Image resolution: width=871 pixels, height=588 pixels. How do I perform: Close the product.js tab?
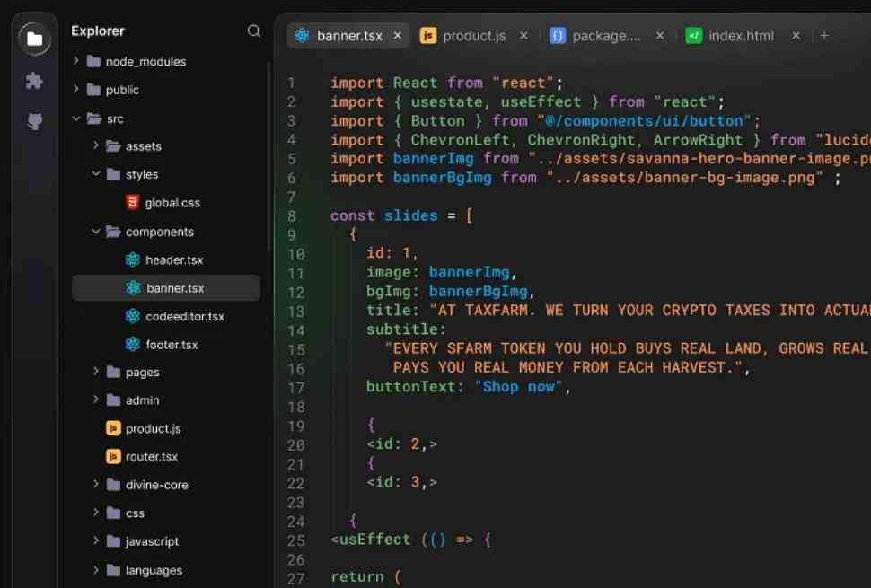pyautogui.click(x=523, y=36)
